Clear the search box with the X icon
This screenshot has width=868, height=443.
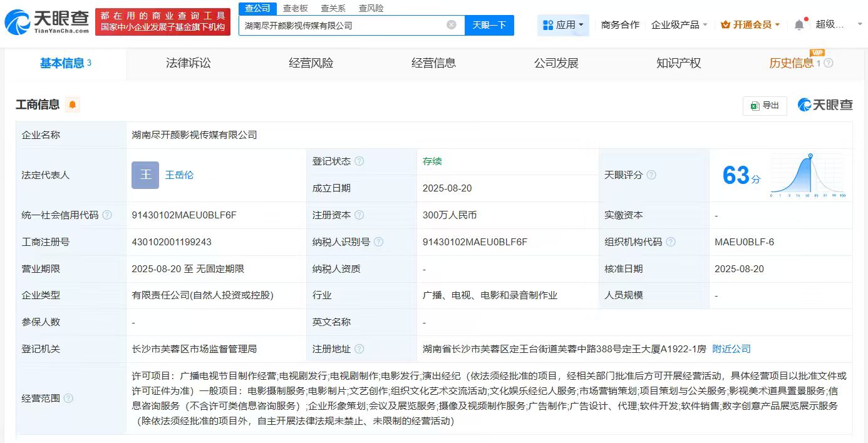pyautogui.click(x=451, y=25)
